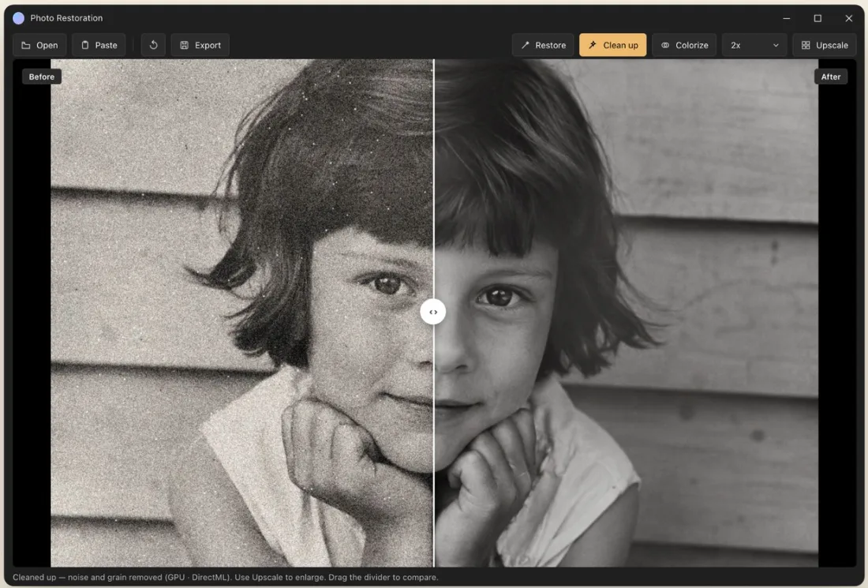868x588 pixels.
Task: Click the Before label
Action: pyautogui.click(x=42, y=77)
